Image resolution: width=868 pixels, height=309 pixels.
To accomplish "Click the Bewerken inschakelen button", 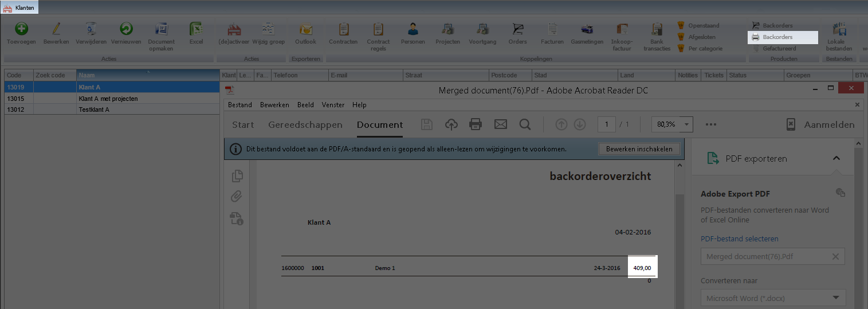I will 639,149.
